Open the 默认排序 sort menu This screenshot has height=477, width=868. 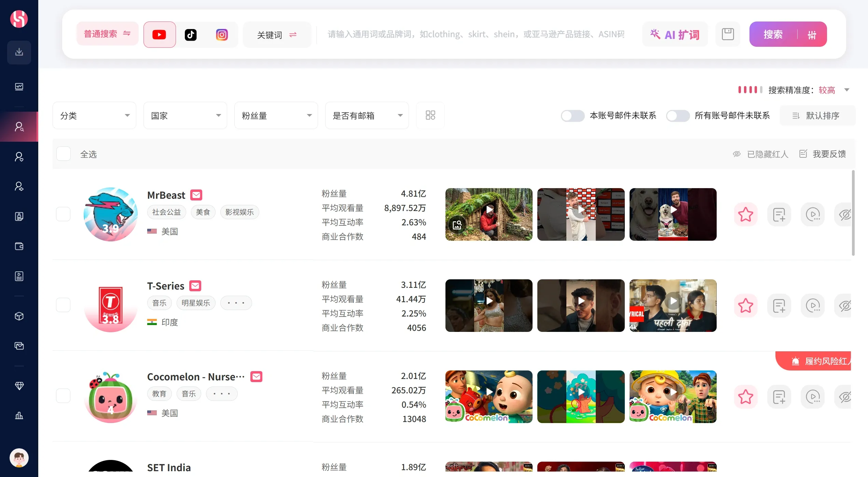tap(817, 116)
